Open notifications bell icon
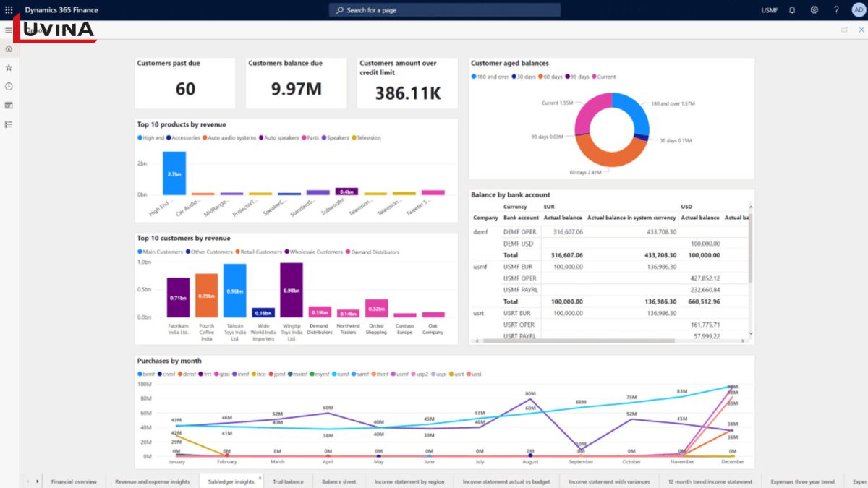 point(792,10)
